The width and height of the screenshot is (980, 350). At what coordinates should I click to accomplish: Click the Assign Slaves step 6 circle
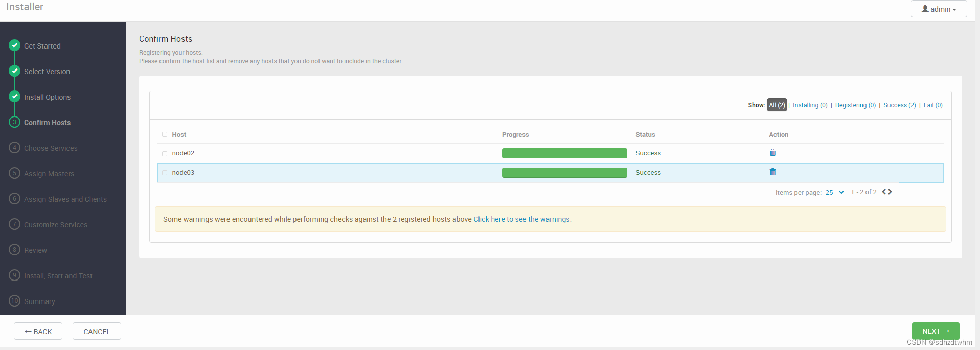(15, 199)
